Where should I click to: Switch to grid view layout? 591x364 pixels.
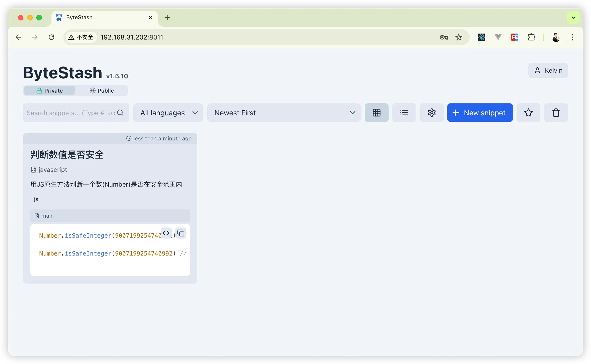[x=376, y=113]
